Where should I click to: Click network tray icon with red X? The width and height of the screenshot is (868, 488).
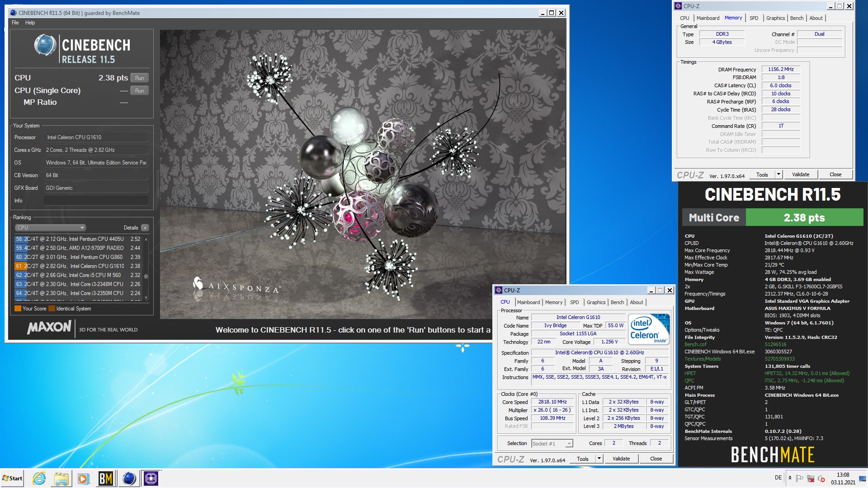click(811, 478)
